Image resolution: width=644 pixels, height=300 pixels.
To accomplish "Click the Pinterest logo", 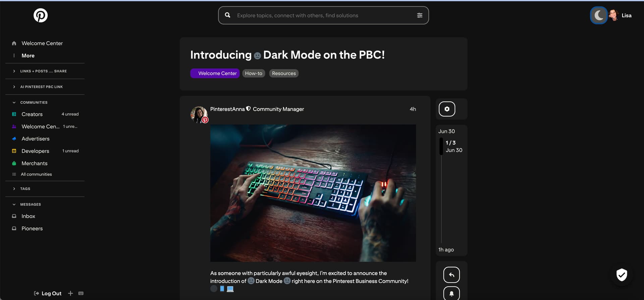I will coord(41,15).
